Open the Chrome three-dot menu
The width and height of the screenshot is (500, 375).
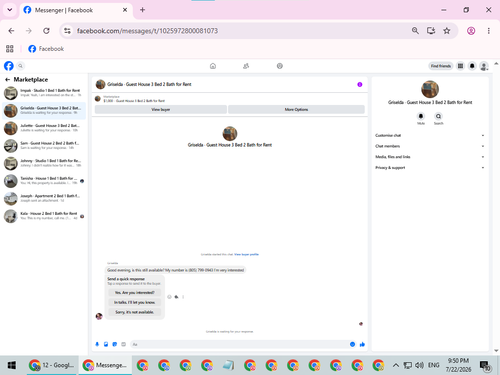489,31
